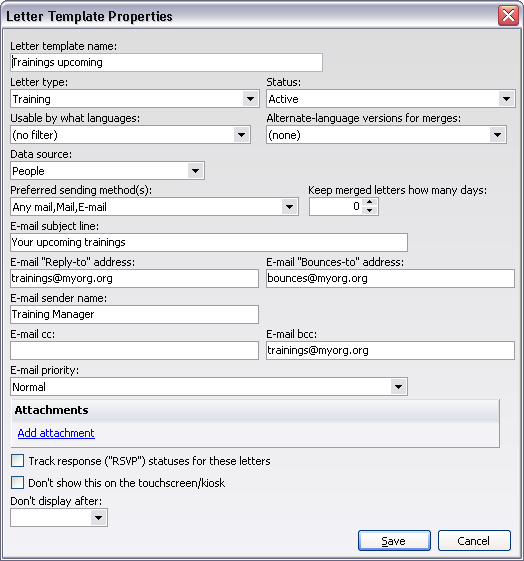Decrease the keep merged letters days value
This screenshot has width=524, height=561.
coord(369,210)
